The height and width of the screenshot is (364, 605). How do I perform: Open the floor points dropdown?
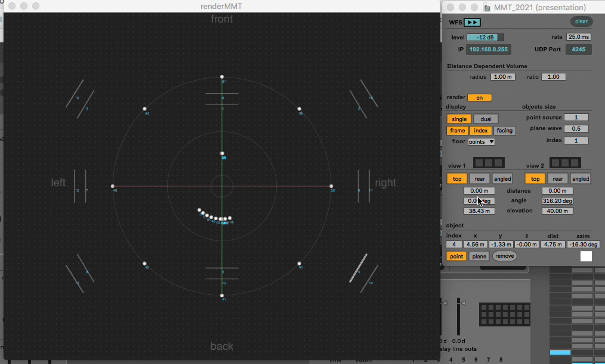pyautogui.click(x=481, y=142)
